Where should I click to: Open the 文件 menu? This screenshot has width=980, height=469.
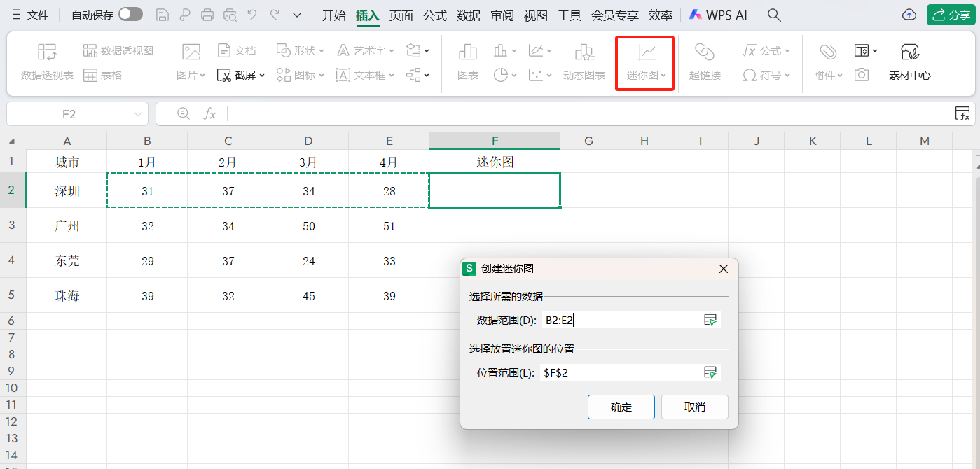pyautogui.click(x=36, y=14)
